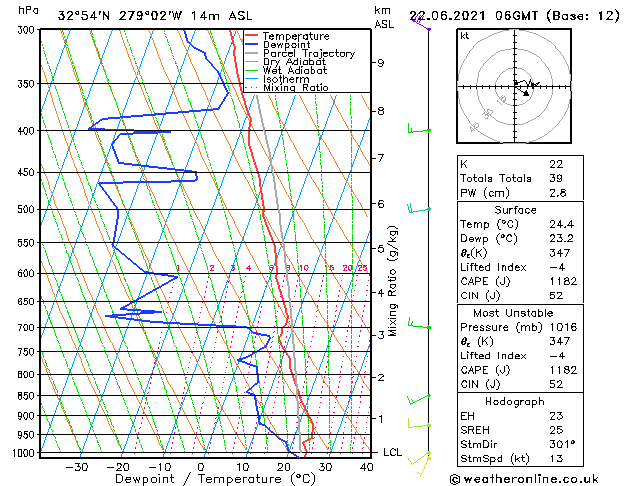Screen dimensions: 629x486
Task: Click the '−30' temperature axis tick label
Action: tap(77, 467)
